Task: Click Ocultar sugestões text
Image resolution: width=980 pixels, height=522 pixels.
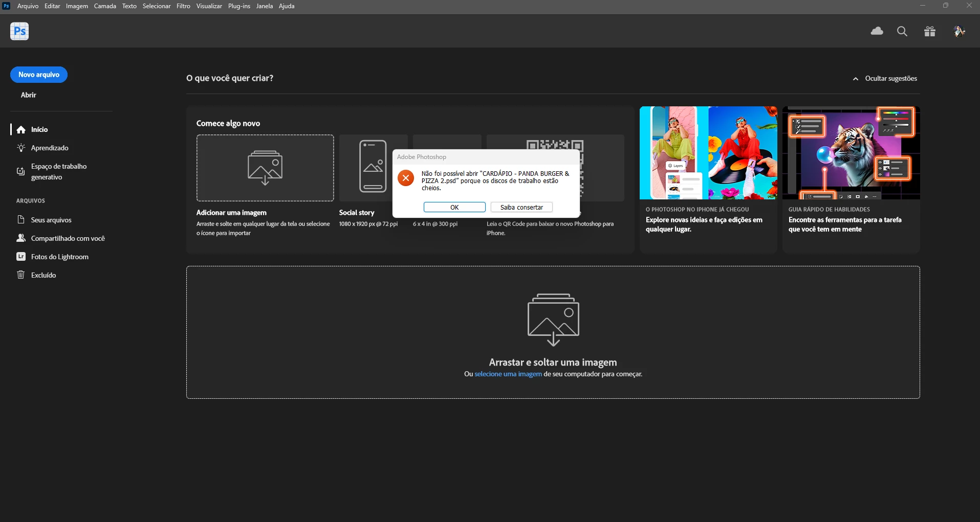Action: point(891,79)
